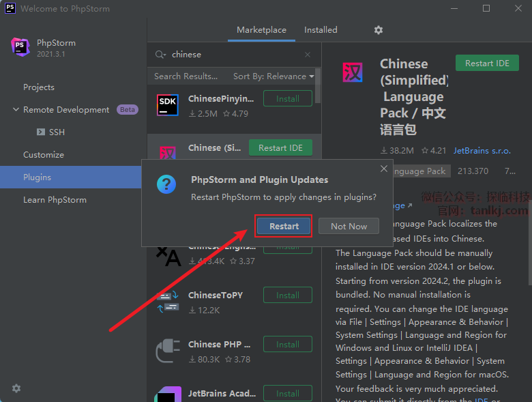Screen dimensions: 532x402
Task: Switch to the Marketplace tab
Action: coord(261,30)
